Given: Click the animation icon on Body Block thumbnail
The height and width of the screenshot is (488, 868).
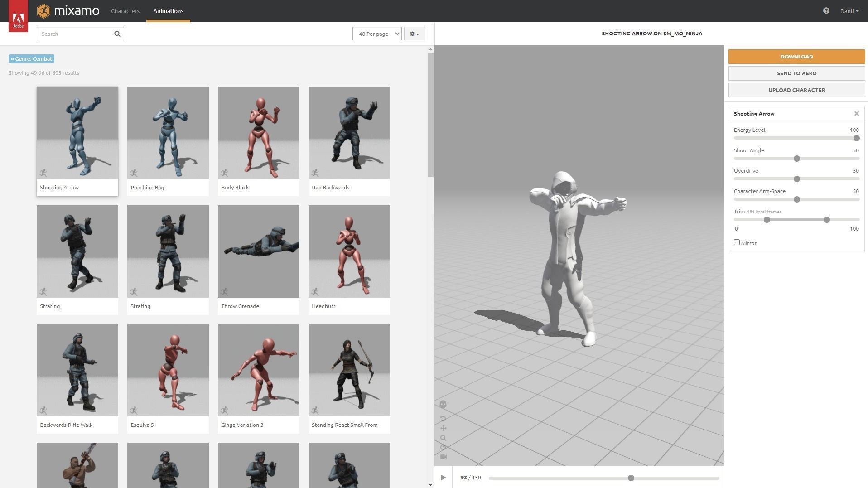Looking at the screenshot, I should tap(225, 173).
